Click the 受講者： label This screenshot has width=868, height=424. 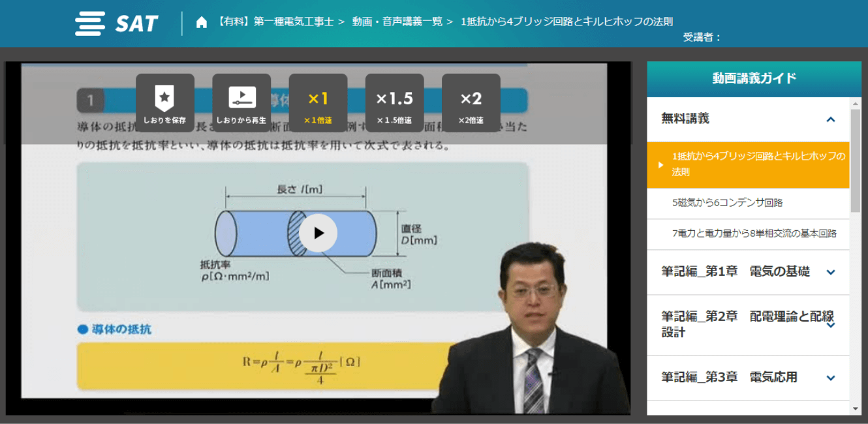tap(702, 37)
